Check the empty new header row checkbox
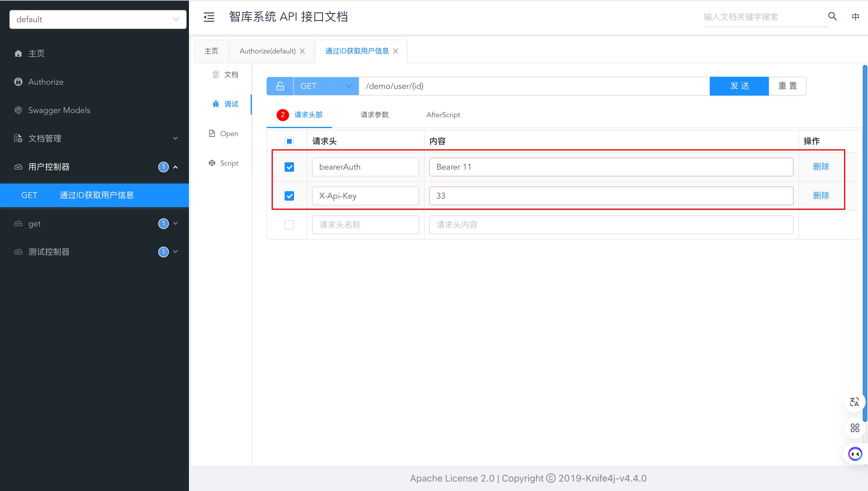868x491 pixels. tap(289, 225)
